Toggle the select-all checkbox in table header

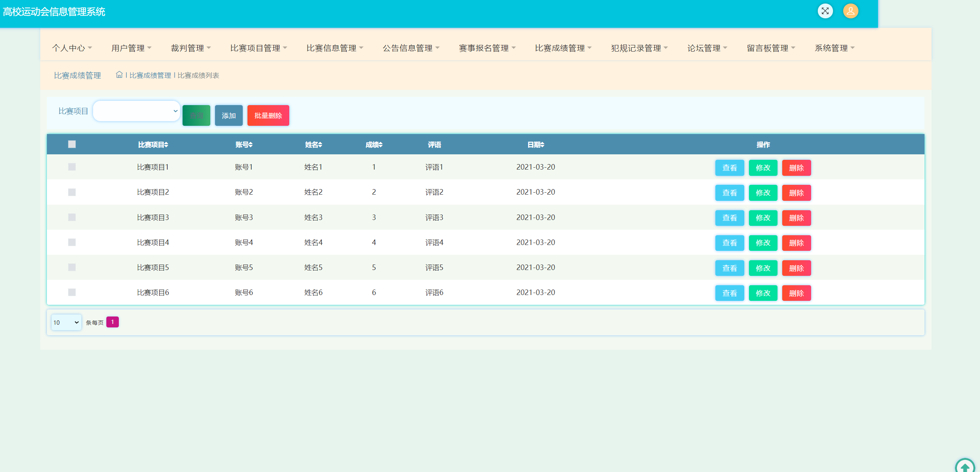coord(72,144)
